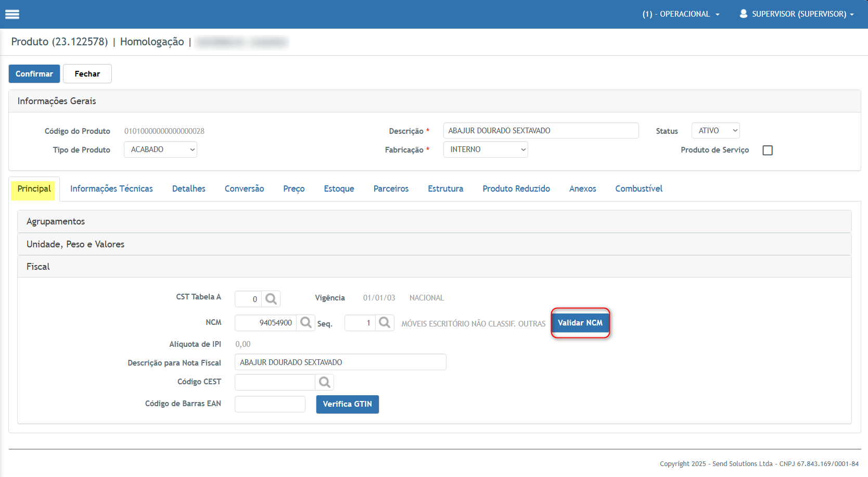The height and width of the screenshot is (477, 868).
Task: Click the Código de Barras EAN field
Action: (270, 404)
